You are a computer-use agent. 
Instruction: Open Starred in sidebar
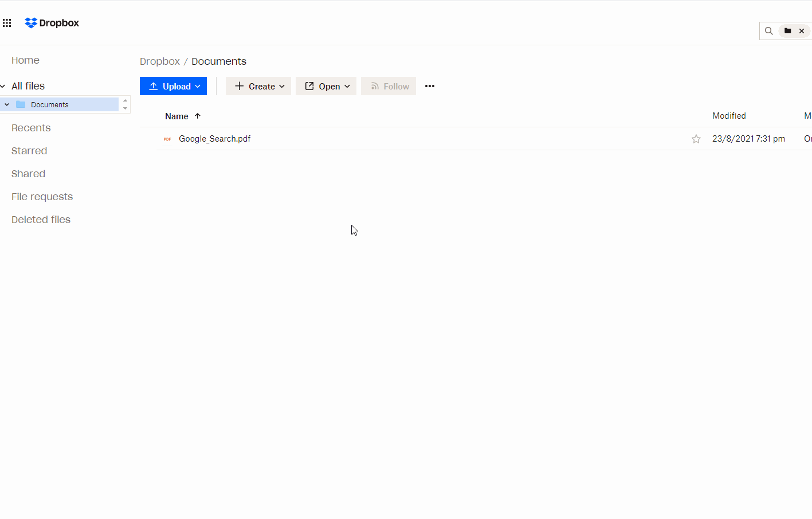coord(29,151)
